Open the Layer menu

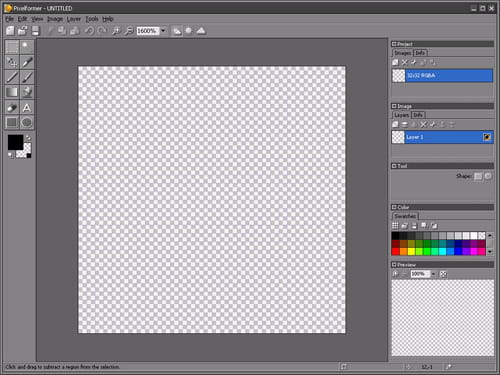(74, 19)
